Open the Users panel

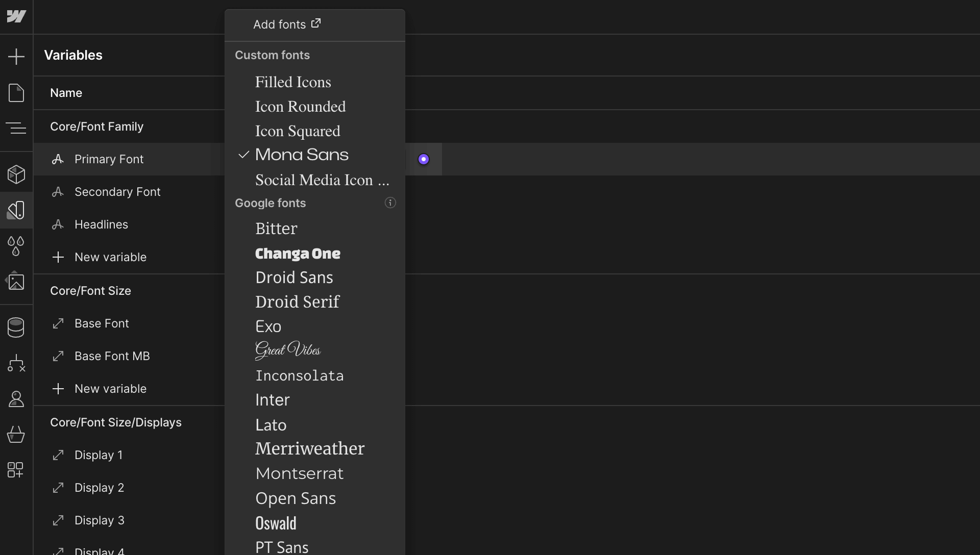click(16, 399)
